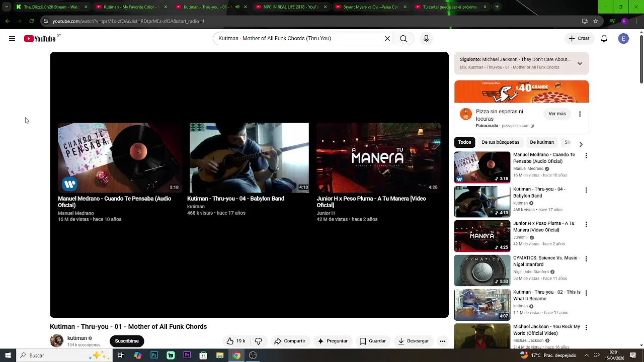Image resolution: width=644 pixels, height=362 pixels.
Task: Open Chrome from the taskbar
Action: pos(236,355)
